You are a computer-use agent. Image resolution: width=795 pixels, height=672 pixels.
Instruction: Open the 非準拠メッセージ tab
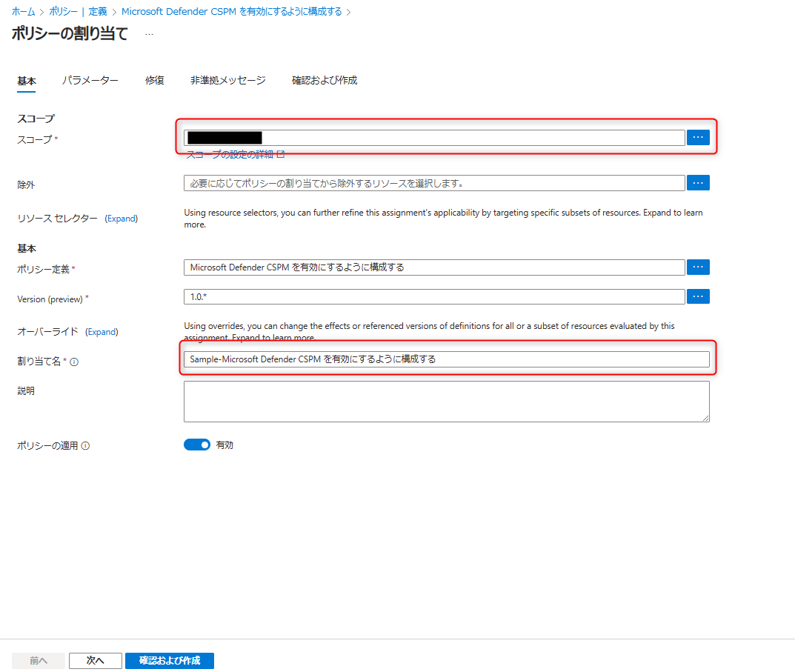tap(227, 80)
